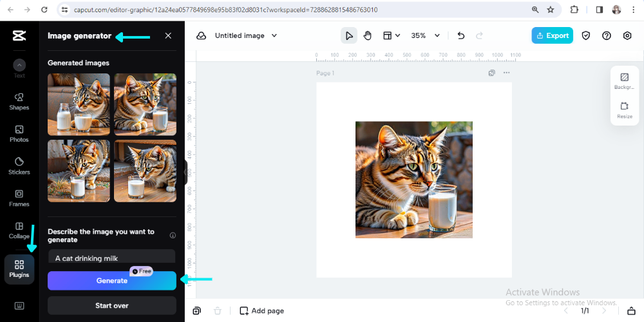Viewport: 644px width, 322px height.
Task: Open the browser Extensions puzzle icon
Action: (x=574, y=10)
